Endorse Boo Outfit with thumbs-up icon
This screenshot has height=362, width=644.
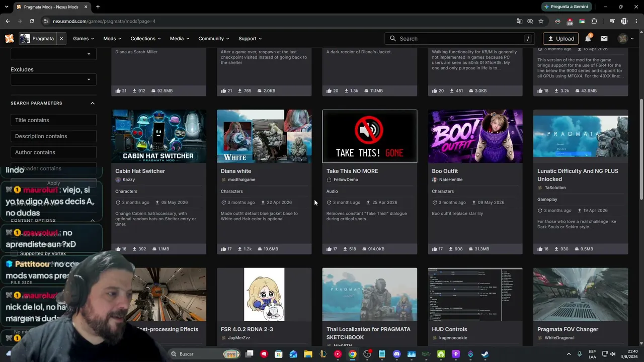(x=435, y=249)
